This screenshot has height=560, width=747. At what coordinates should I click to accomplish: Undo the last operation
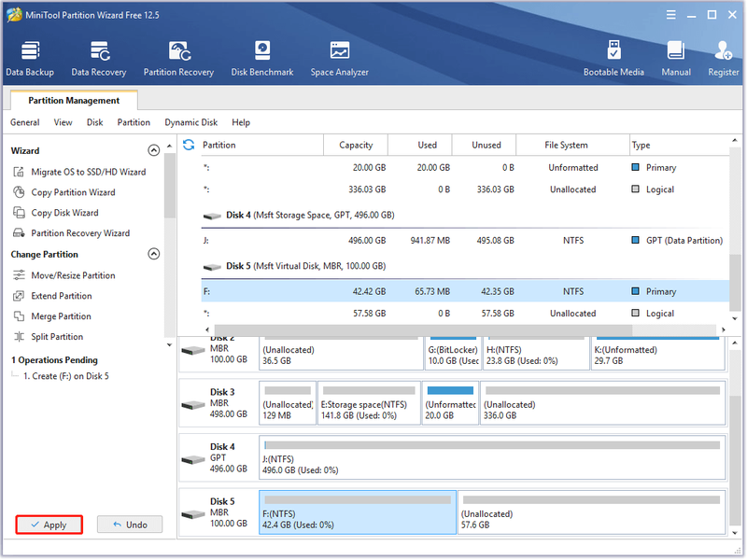(x=130, y=525)
